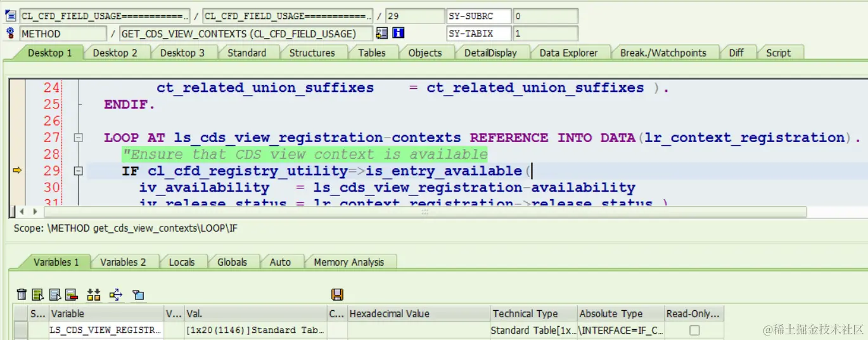Image resolution: width=868 pixels, height=340 pixels.
Task: Open the Tables tab
Action: 372,53
